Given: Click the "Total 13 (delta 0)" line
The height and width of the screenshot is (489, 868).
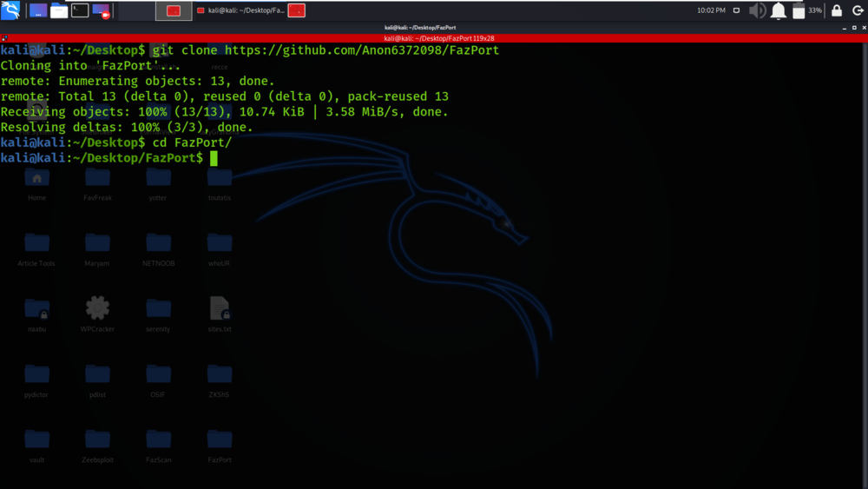Looking at the screenshot, I should pos(224,96).
